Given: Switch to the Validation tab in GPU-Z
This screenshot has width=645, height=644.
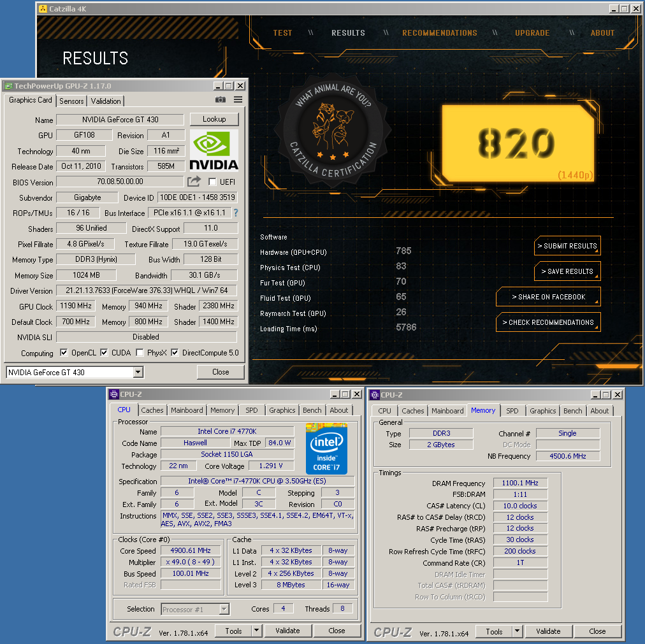Looking at the screenshot, I should click(x=106, y=101).
